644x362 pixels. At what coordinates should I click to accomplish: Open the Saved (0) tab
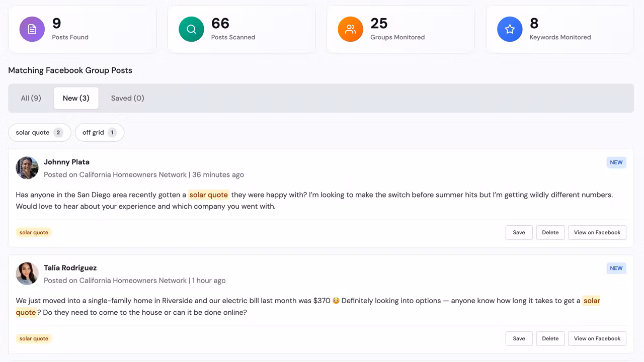127,98
